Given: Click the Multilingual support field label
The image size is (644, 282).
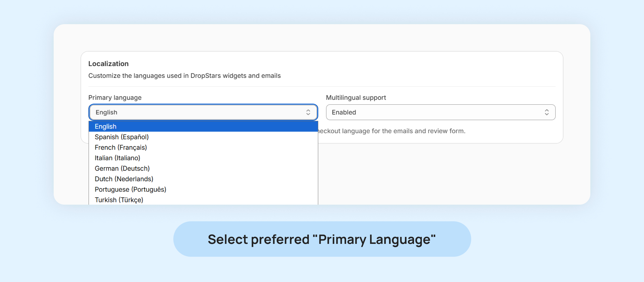Looking at the screenshot, I should point(356,97).
